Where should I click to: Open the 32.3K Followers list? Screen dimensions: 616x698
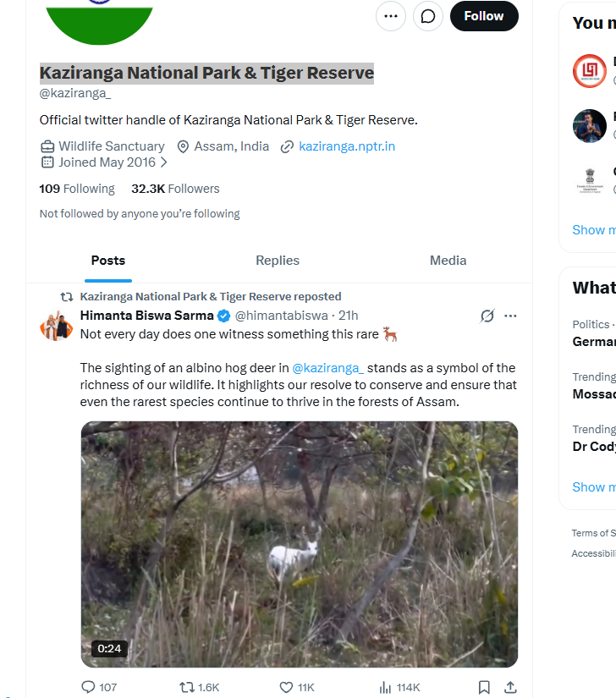pyautogui.click(x=175, y=189)
